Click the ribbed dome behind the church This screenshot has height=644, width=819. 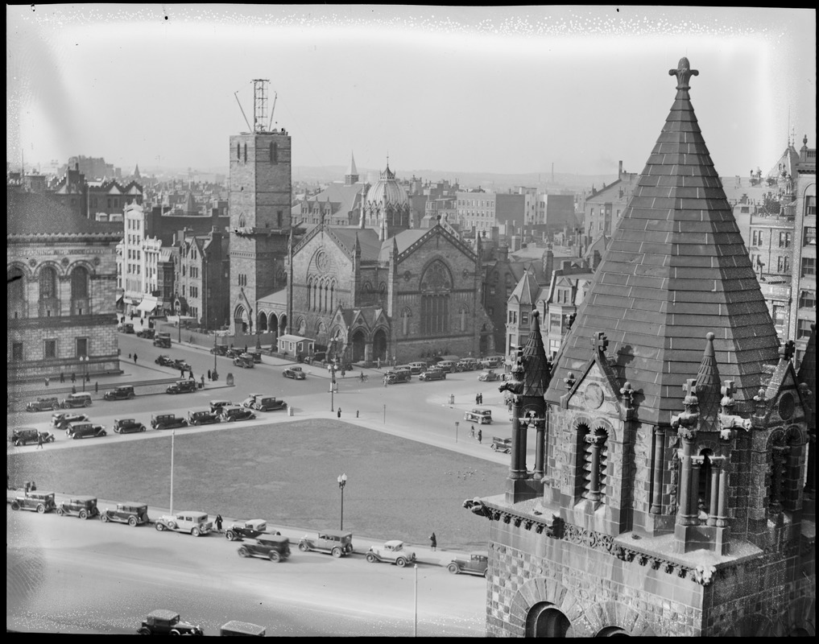[x=387, y=192]
